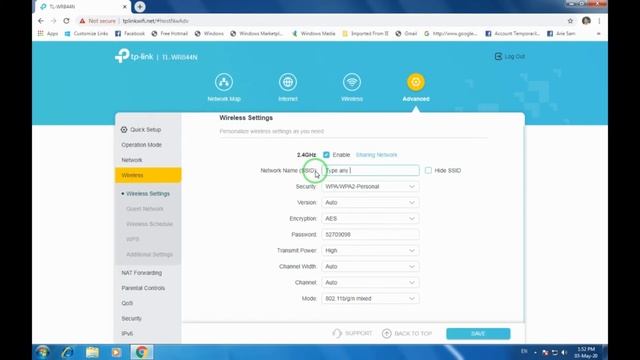The width and height of the screenshot is (640, 360).
Task: Open the Security dropdown
Action: pos(370,187)
